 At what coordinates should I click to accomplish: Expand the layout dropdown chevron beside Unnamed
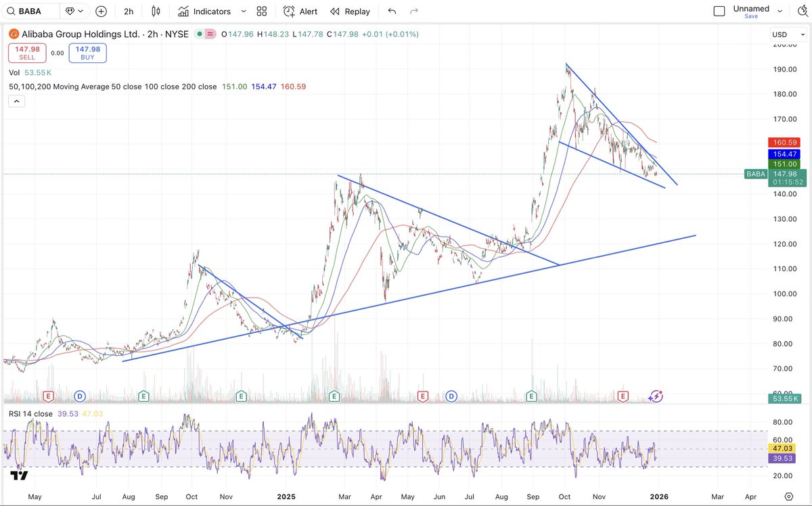780,11
